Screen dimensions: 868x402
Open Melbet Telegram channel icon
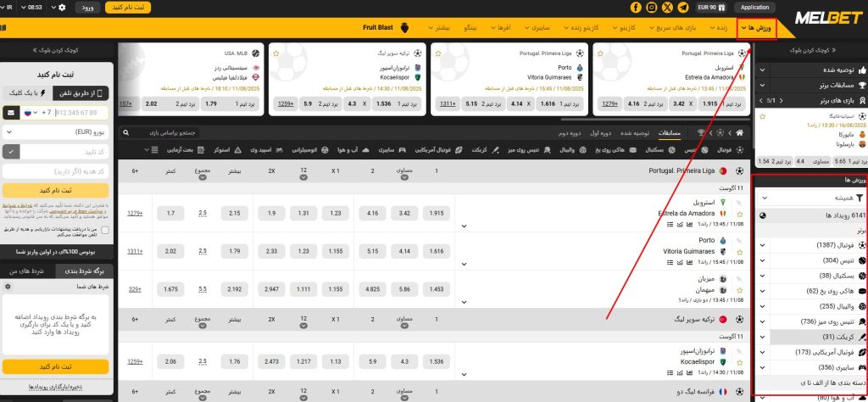[684, 7]
